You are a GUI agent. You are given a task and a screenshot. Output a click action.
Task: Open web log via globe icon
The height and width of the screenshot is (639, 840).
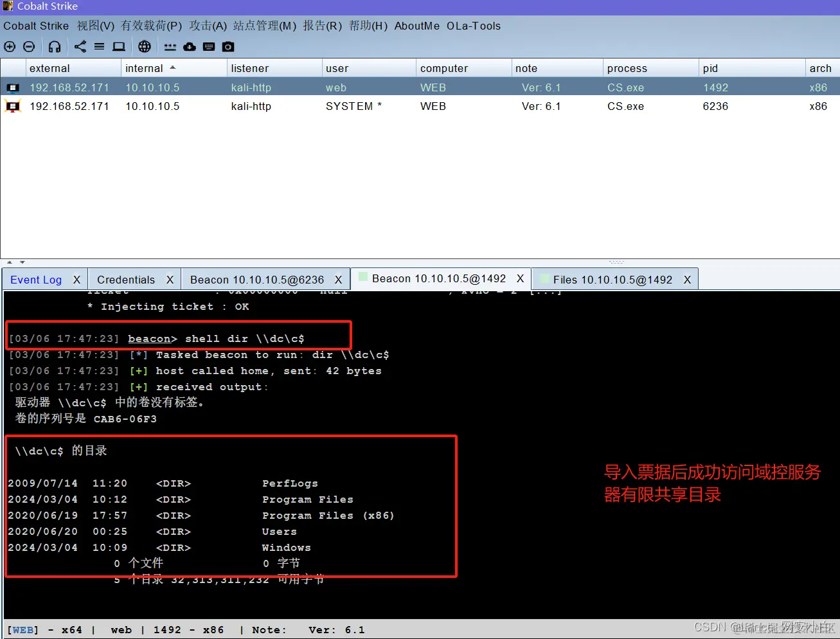click(x=145, y=46)
